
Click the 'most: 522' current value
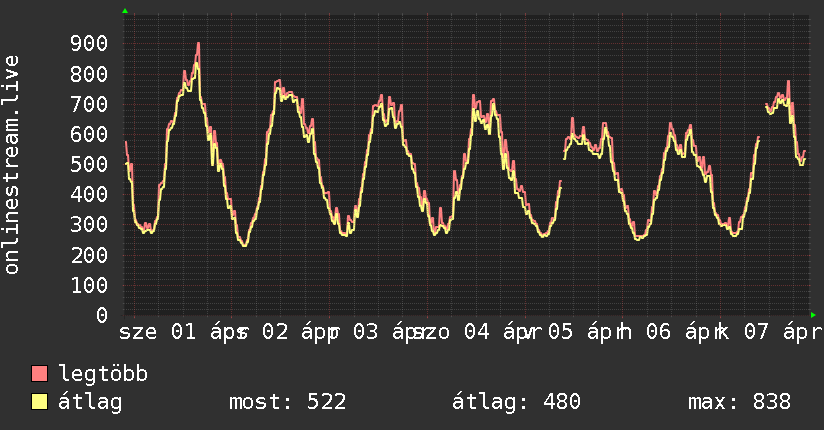click(287, 402)
